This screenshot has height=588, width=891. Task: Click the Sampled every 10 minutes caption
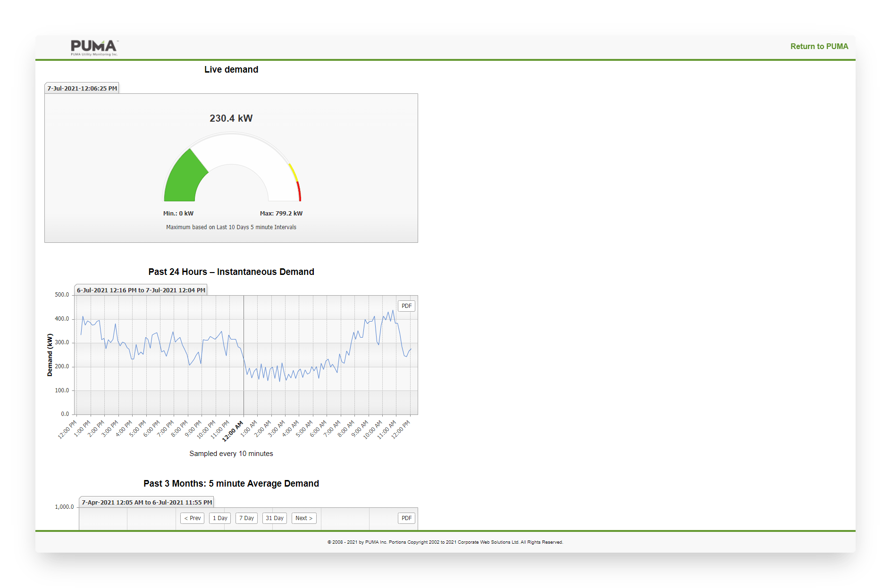point(231,454)
